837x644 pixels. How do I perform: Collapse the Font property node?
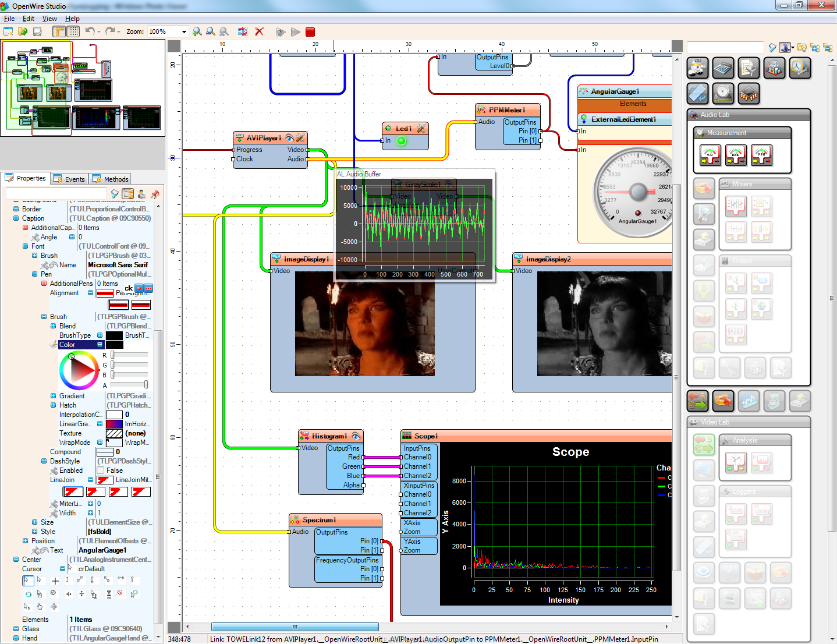(25, 246)
